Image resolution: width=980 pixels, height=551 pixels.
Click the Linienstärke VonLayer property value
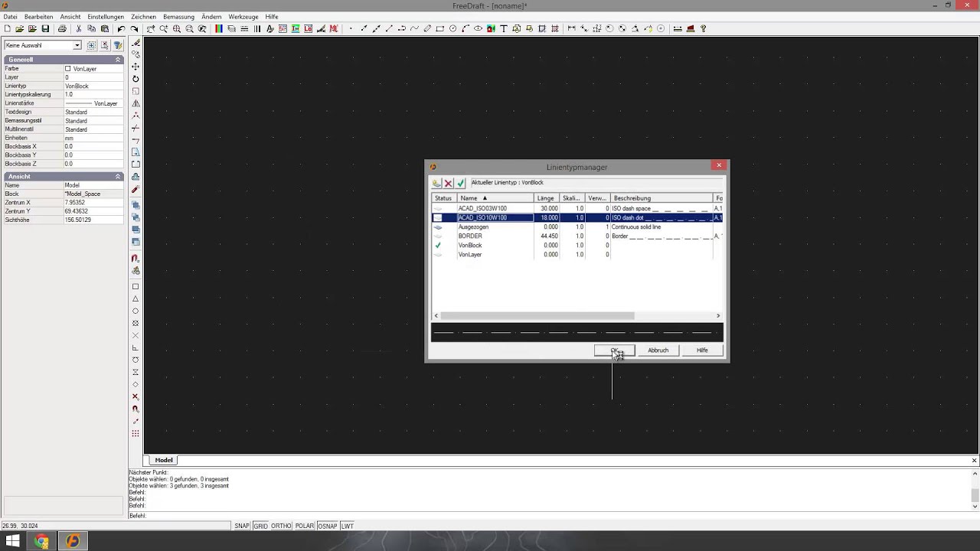click(x=93, y=103)
